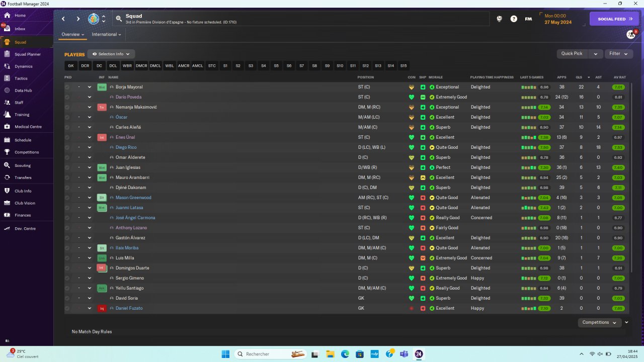Open Daniel Fuzato's player profile
644x362 pixels.
coord(129,308)
